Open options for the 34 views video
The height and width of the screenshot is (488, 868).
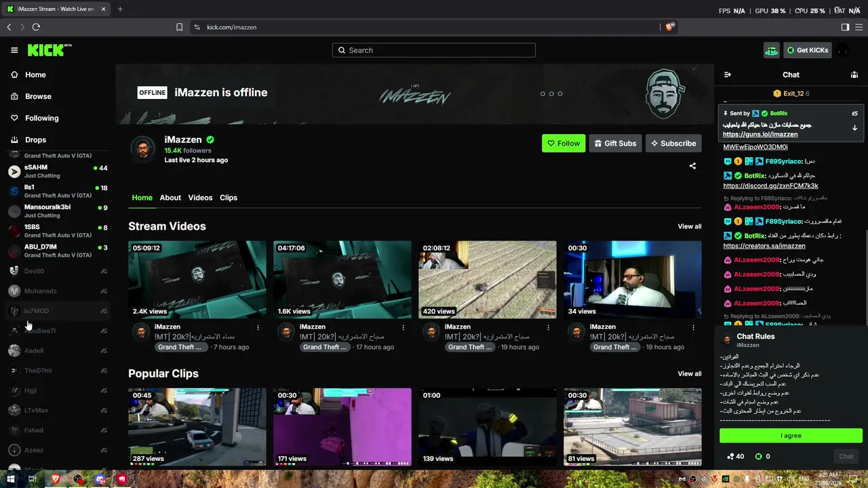click(x=693, y=327)
